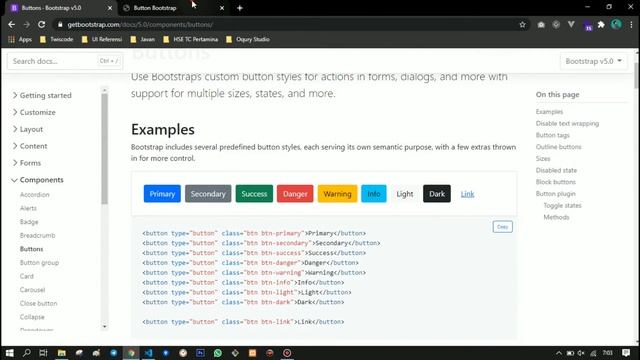This screenshot has height=360, width=640.
Task: Open Photoshop from the taskbar
Action: point(200,353)
